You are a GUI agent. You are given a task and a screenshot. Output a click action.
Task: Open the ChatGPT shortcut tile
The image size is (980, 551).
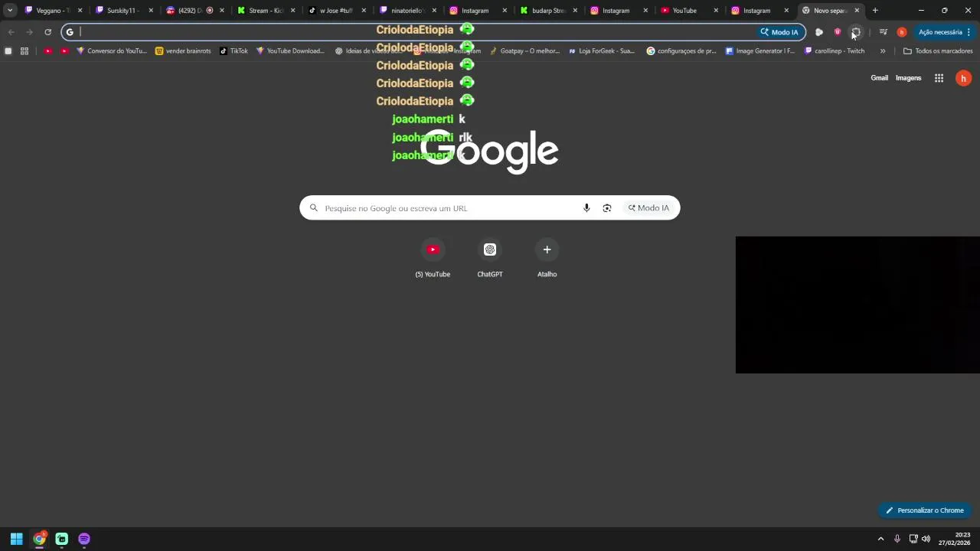coord(490,259)
